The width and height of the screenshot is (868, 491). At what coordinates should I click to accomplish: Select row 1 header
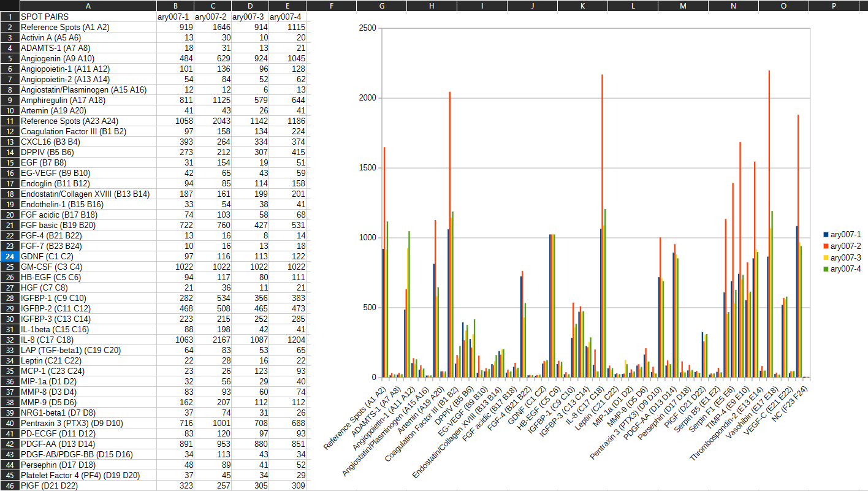(10, 17)
